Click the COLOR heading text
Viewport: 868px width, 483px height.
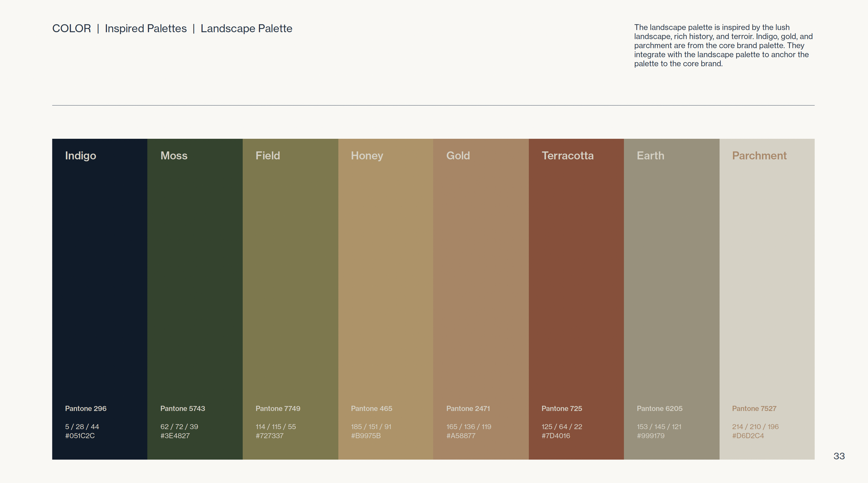coord(72,28)
